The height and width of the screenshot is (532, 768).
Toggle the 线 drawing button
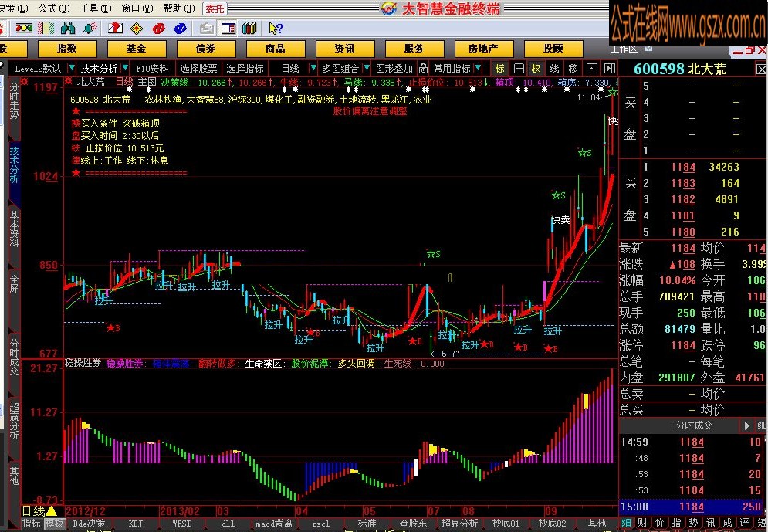pyautogui.click(x=554, y=68)
